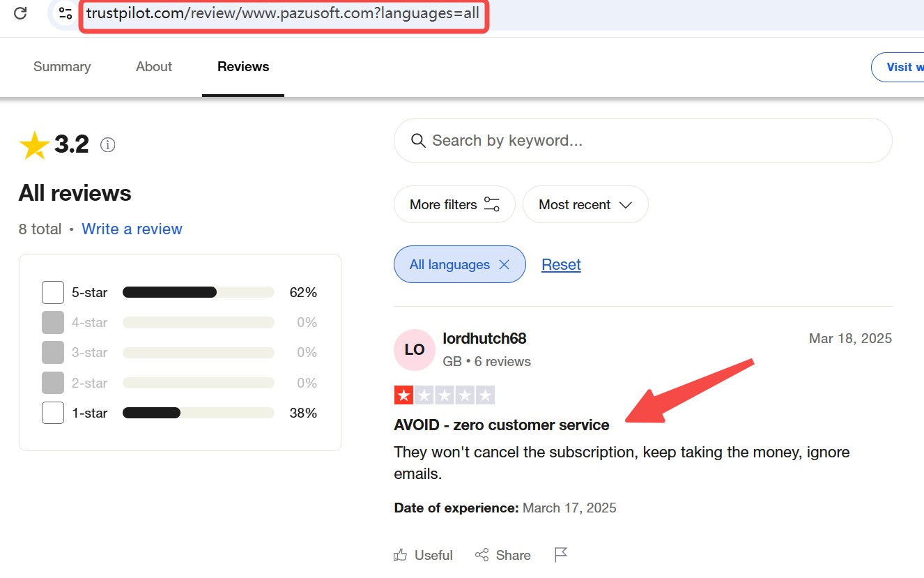Click the yellow star beside 3.2 score
This screenshot has height=578, width=924.
(34, 145)
